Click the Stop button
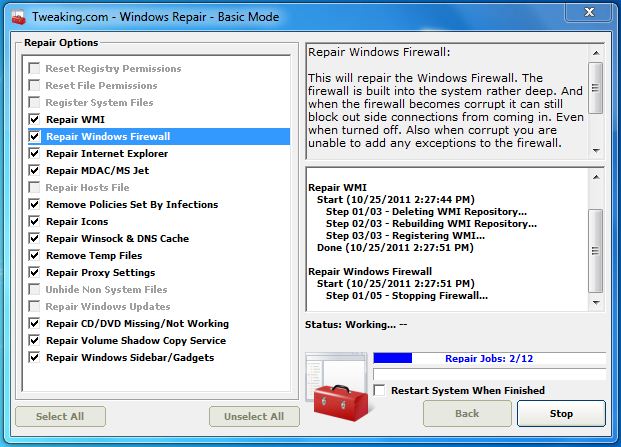 click(561, 413)
